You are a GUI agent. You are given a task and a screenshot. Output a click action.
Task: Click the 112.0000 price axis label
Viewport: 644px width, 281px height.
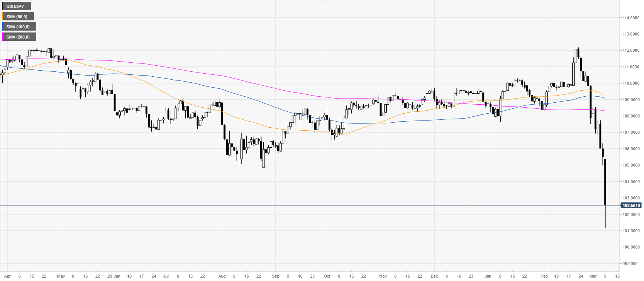(x=631, y=50)
